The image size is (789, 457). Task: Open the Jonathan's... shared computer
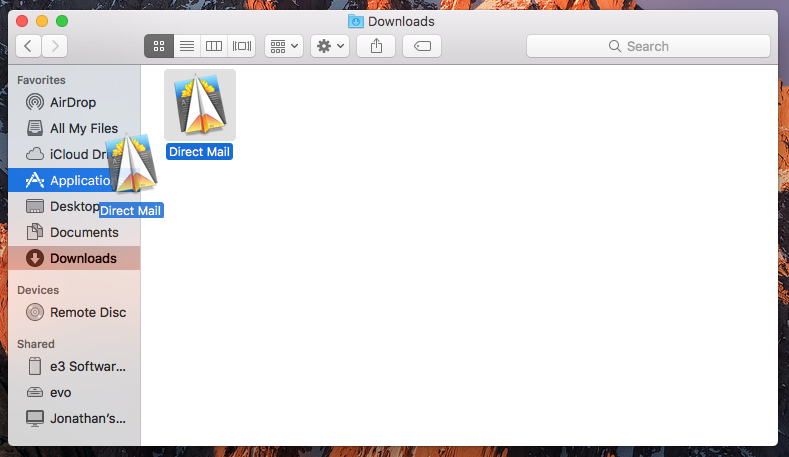pos(74,418)
